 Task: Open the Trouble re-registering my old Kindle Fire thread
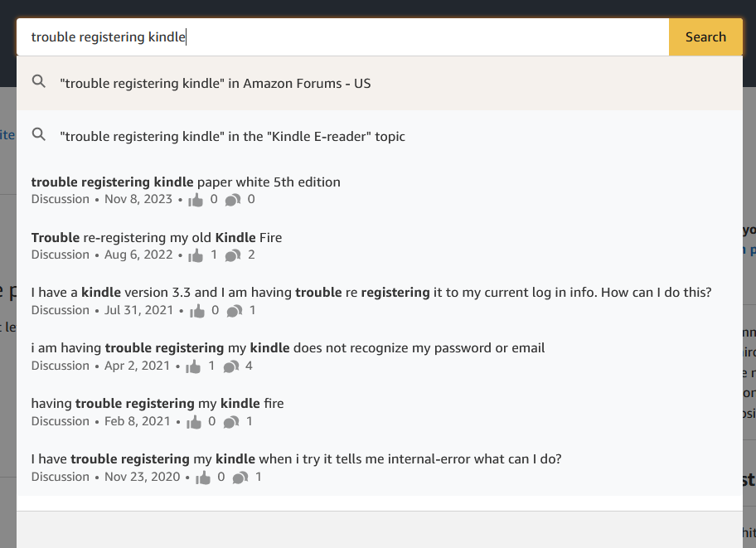157,236
